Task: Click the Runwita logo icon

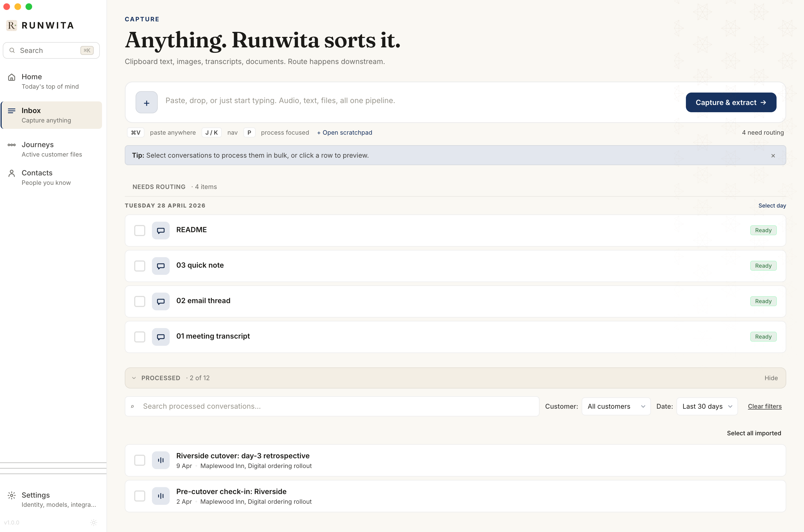Action: pos(11,25)
